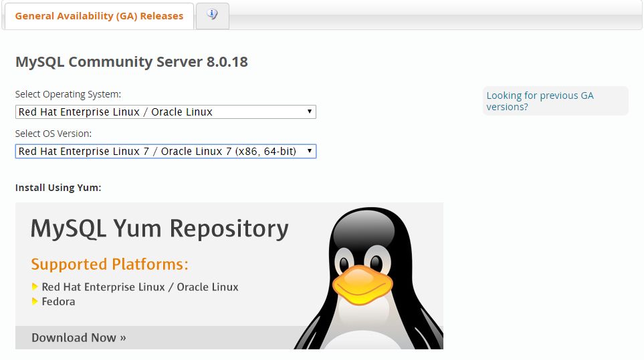Open the info icon tab
Viewport: 644px width, 360px height.
pos(213,15)
